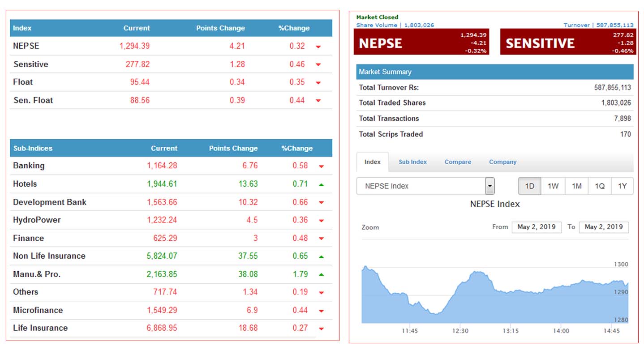Image resolution: width=644 pixels, height=350 pixels.
Task: Click the green up arrow in Manu.& Pro. row
Action: pos(321,274)
